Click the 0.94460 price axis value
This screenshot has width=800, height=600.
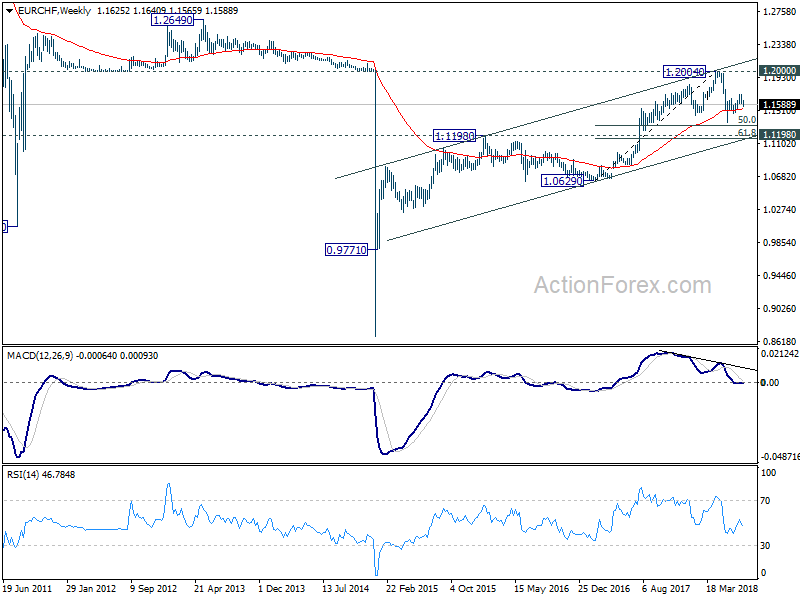pyautogui.click(x=779, y=276)
